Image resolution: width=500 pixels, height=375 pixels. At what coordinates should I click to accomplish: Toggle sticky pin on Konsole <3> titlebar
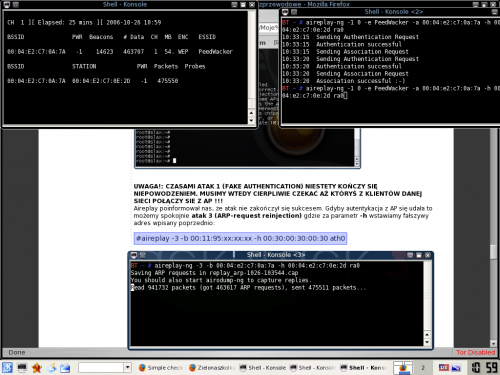(143, 255)
